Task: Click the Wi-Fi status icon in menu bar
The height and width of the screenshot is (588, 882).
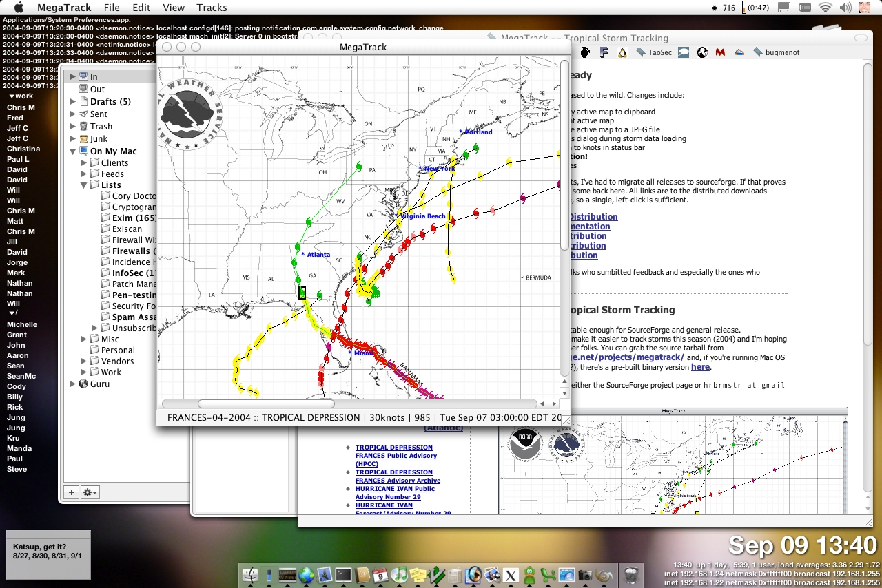Action: coord(825,8)
